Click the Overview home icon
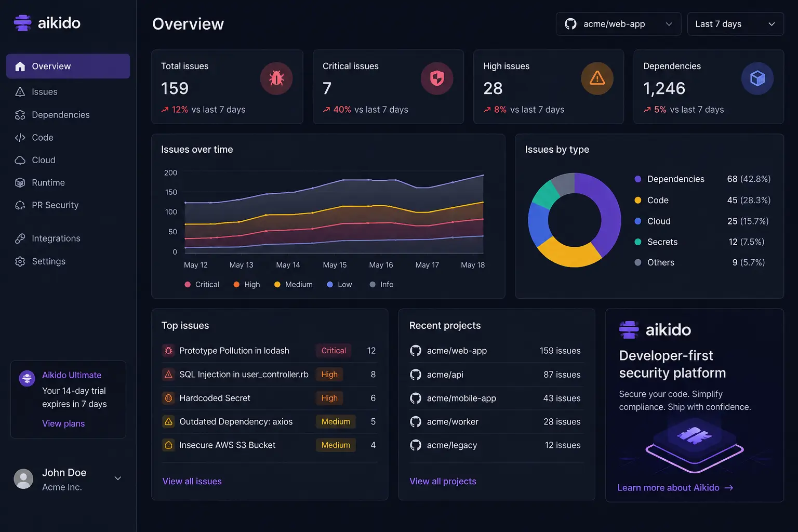Image resolution: width=798 pixels, height=532 pixels. [20, 66]
